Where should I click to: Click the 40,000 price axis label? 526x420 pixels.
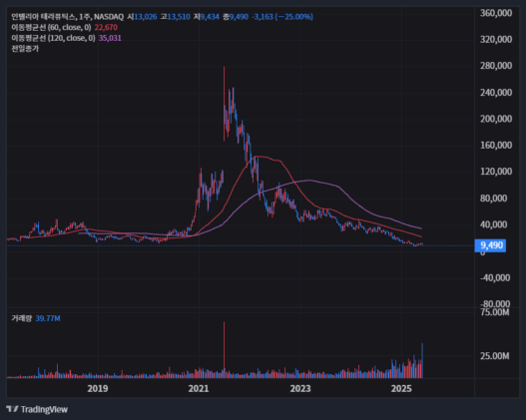point(494,224)
